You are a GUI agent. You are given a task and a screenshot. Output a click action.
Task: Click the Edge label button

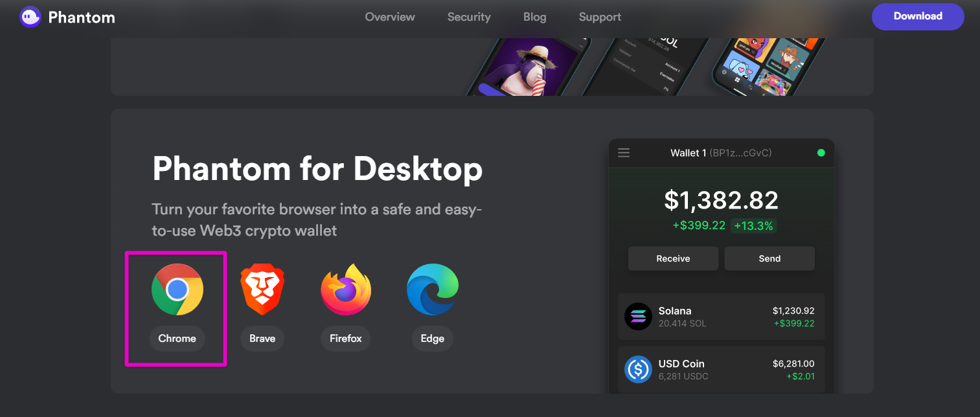pos(433,339)
